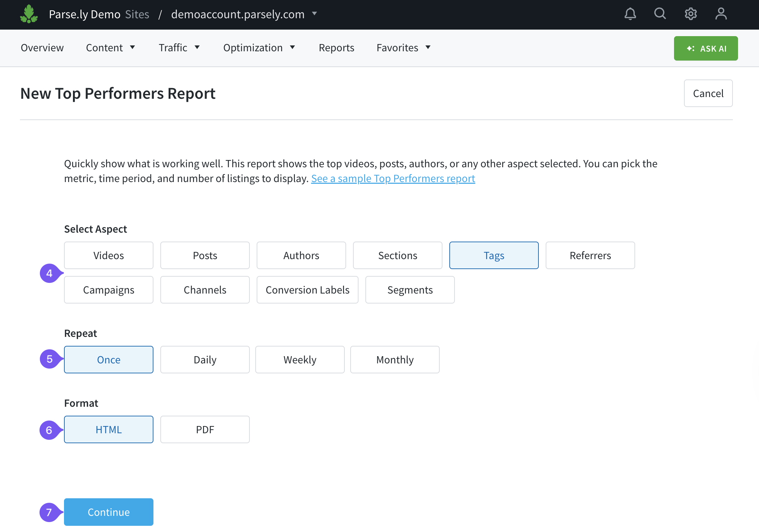Click the Ask AI sparkle button
Image resolution: width=759 pixels, height=532 pixels.
[706, 49]
